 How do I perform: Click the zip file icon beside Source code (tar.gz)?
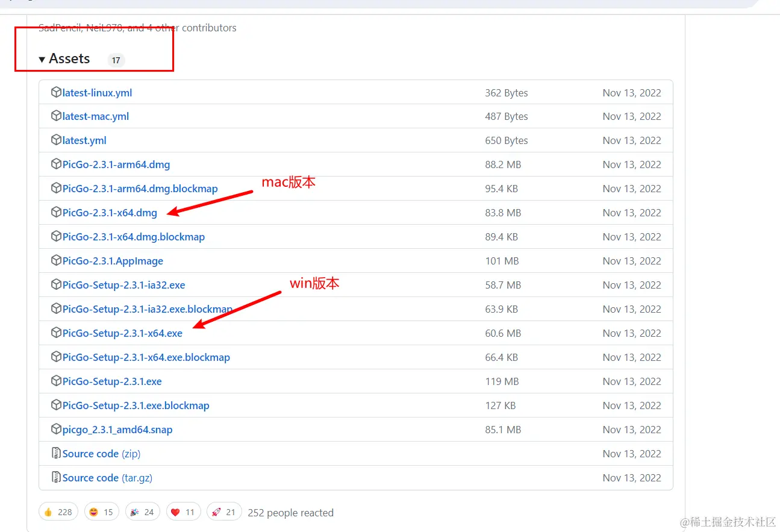(56, 478)
